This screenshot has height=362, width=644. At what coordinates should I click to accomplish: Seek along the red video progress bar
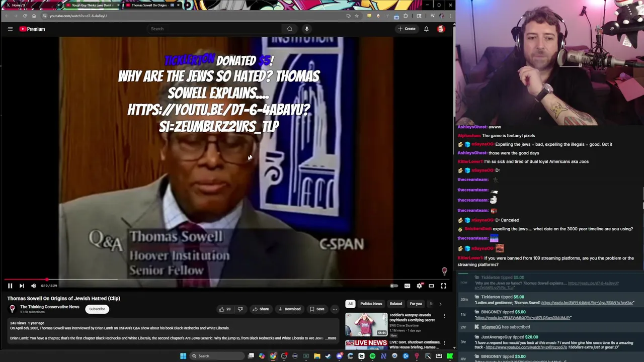pos(226,280)
